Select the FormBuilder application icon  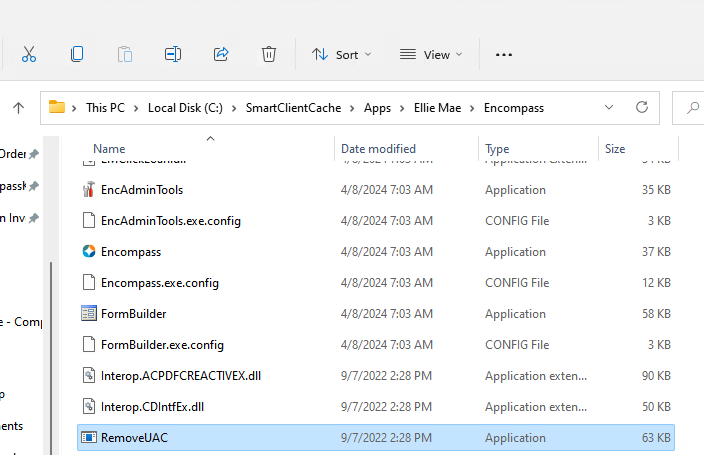coord(89,314)
